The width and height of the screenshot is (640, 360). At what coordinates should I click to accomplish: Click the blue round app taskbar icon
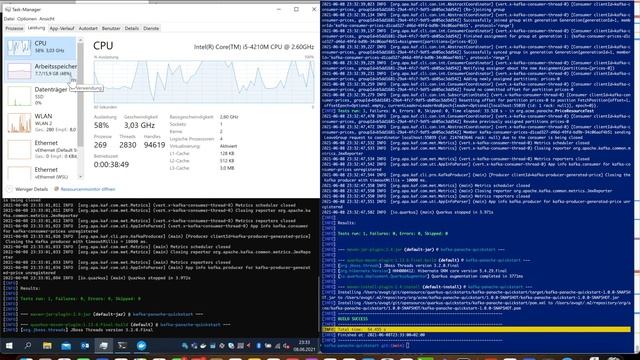click(141, 346)
